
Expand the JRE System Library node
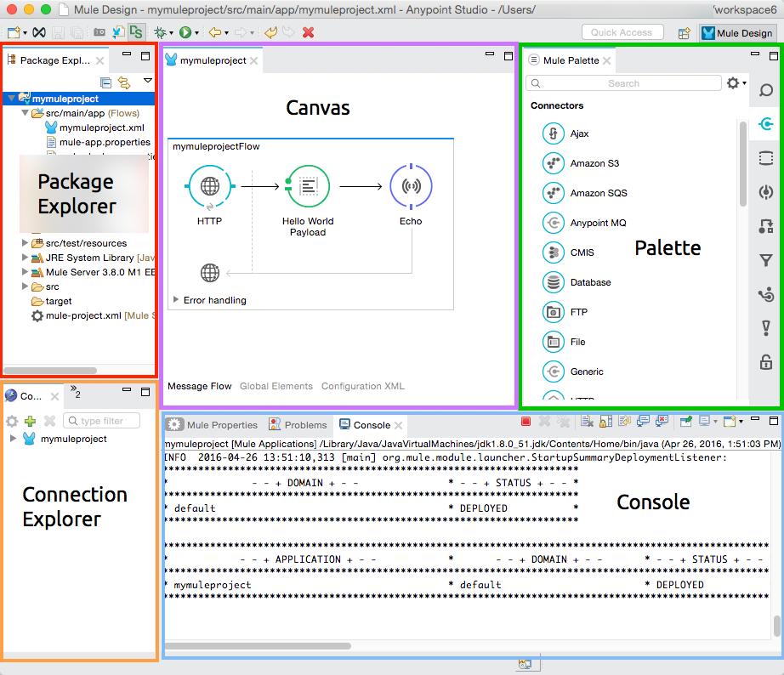click(x=25, y=258)
